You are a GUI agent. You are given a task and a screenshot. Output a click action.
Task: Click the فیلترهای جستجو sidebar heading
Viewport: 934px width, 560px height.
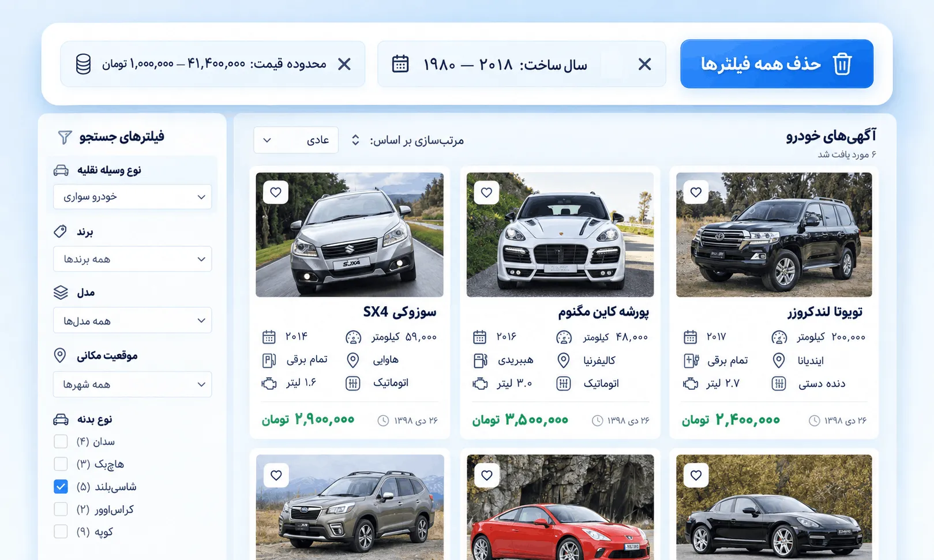point(122,137)
